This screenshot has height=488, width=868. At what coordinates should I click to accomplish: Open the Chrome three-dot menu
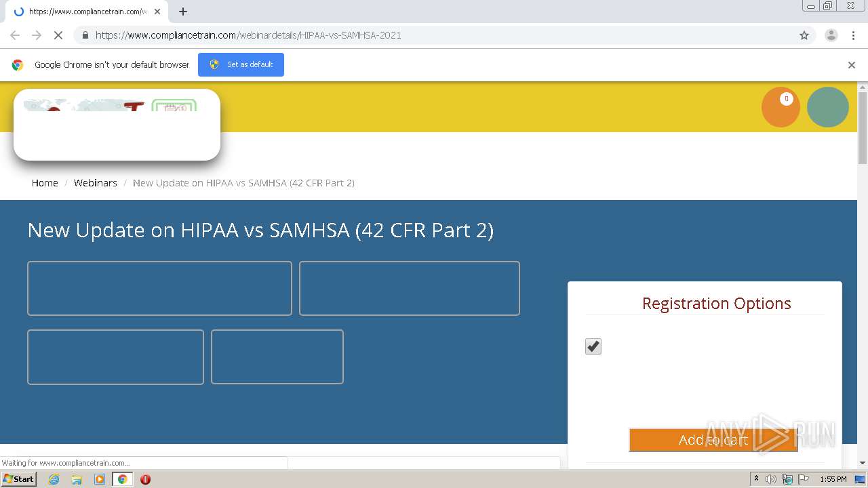click(x=853, y=35)
